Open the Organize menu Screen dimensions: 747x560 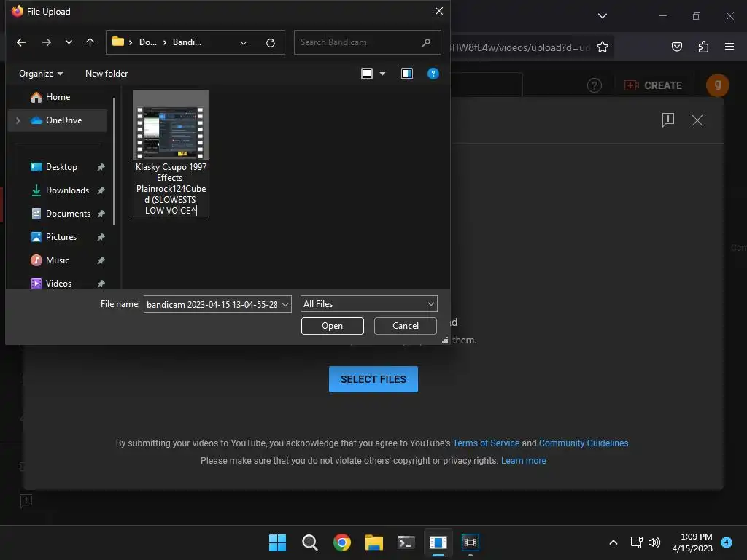[41, 74]
